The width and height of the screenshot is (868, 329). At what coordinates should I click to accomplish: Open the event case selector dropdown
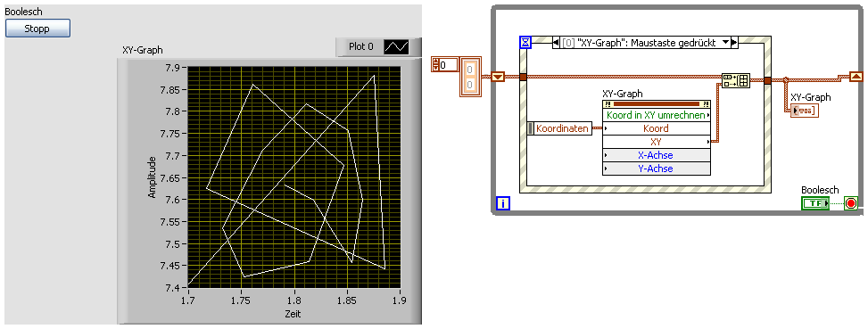coord(726,43)
